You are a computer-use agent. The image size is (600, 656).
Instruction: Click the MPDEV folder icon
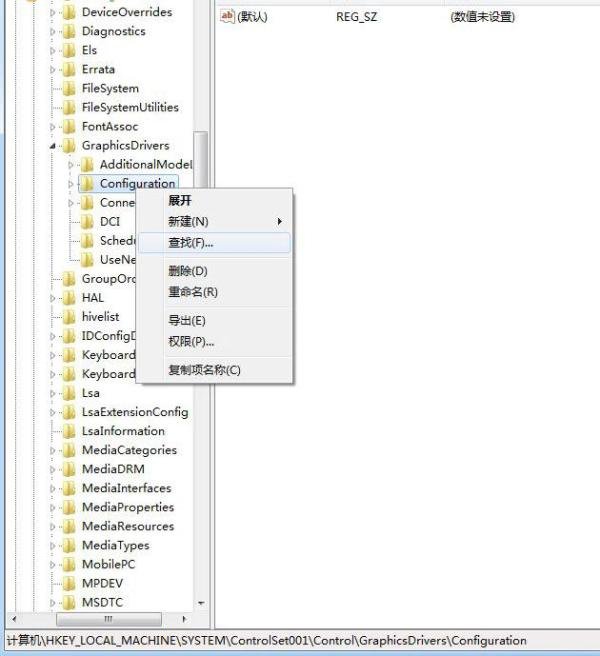click(69, 584)
